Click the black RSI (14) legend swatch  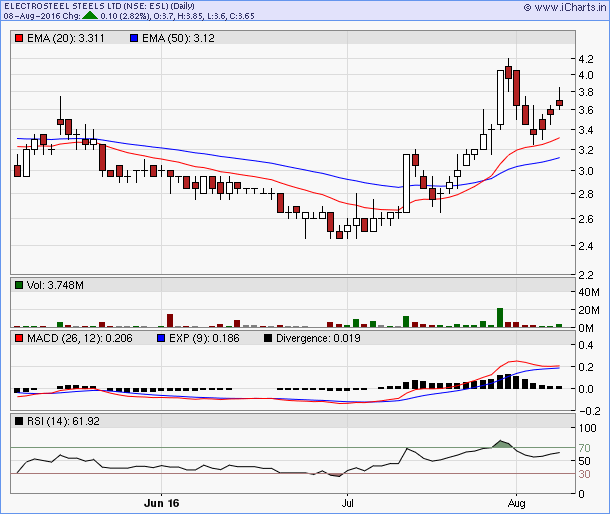(x=19, y=421)
